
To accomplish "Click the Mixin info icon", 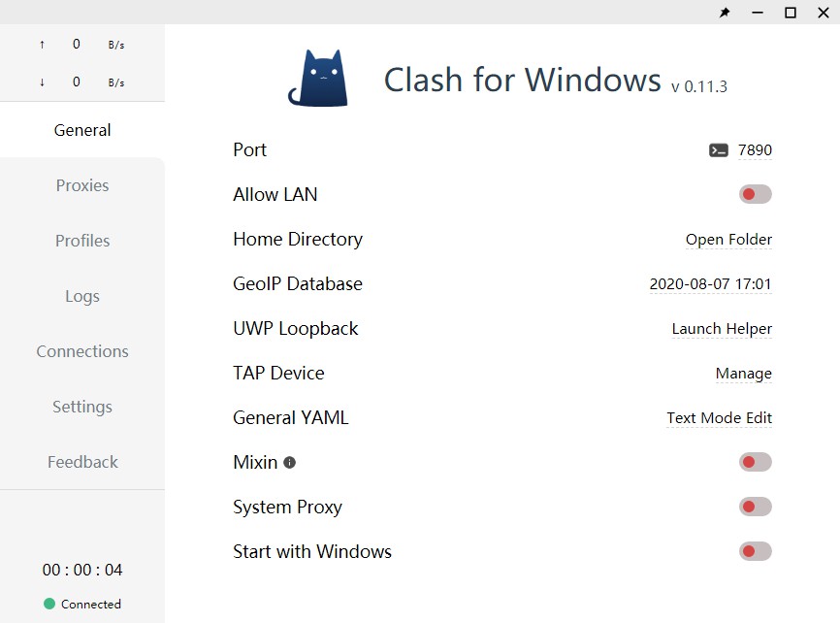I will (x=289, y=462).
